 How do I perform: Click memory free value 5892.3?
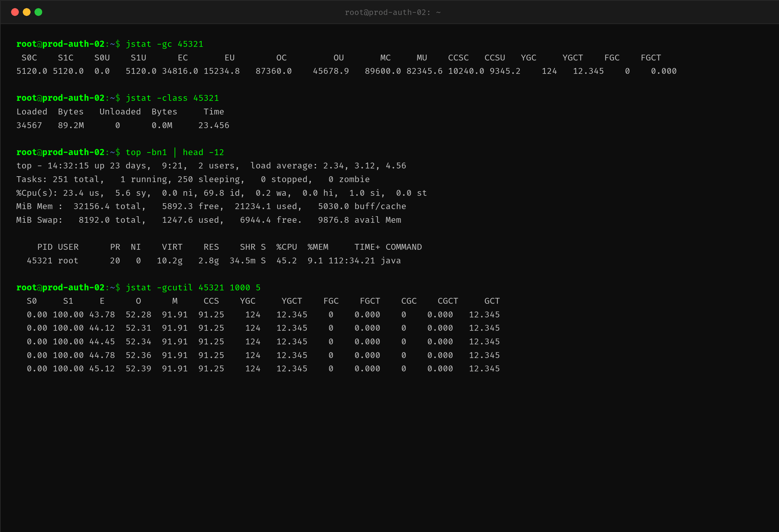tap(177, 206)
